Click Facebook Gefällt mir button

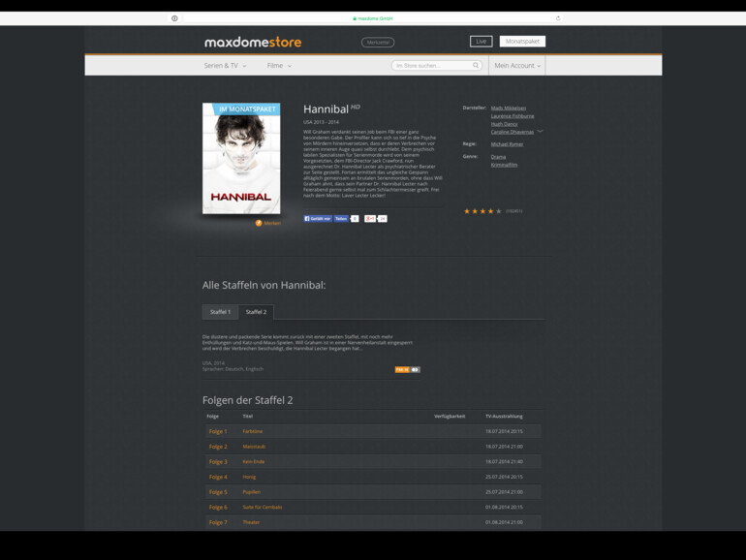[x=318, y=218]
